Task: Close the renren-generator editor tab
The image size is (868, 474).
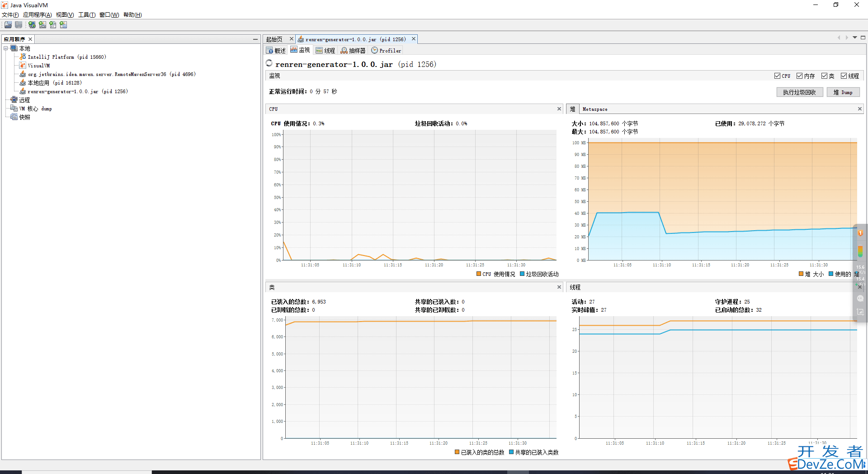Action: tap(413, 39)
